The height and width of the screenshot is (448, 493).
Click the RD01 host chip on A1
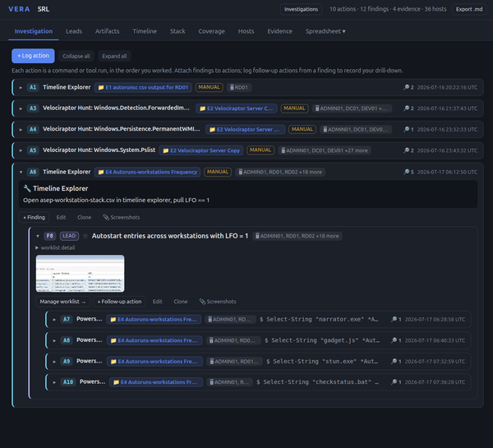coord(239,87)
